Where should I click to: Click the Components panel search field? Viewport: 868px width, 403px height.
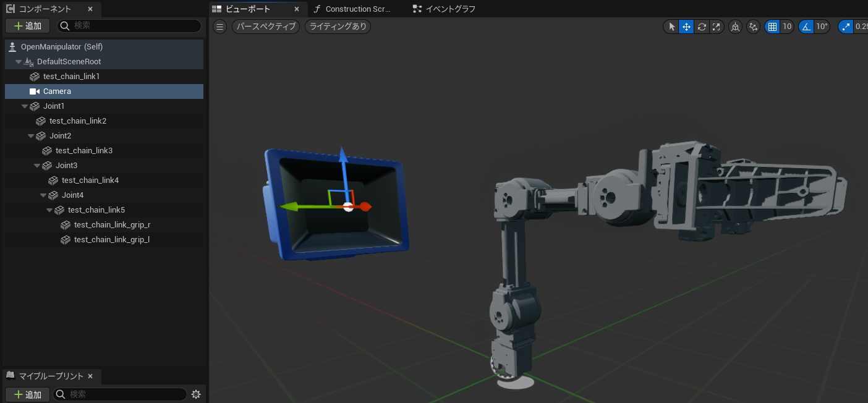[x=129, y=25]
